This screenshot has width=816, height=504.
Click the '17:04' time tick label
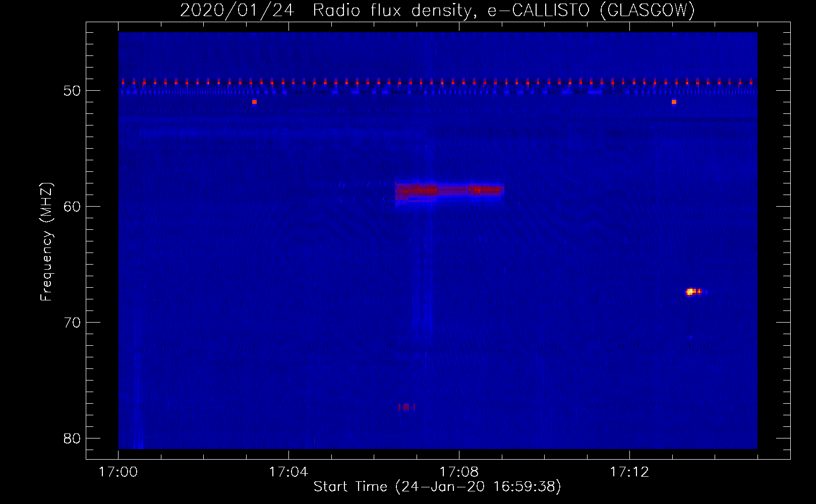[288, 472]
